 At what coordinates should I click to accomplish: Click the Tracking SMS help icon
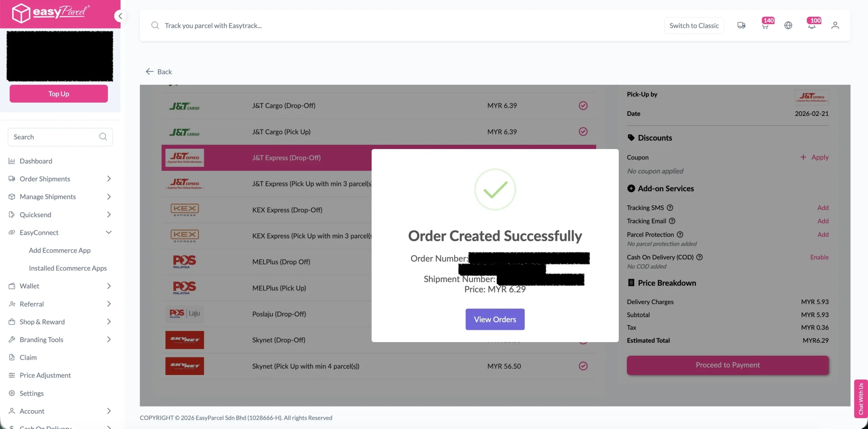point(670,208)
